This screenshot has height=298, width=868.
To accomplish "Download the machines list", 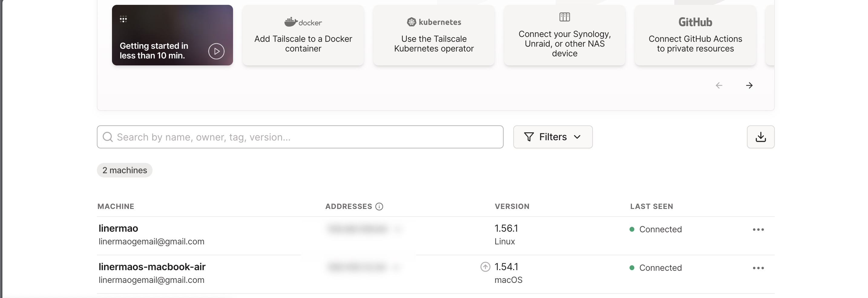I will click(761, 137).
